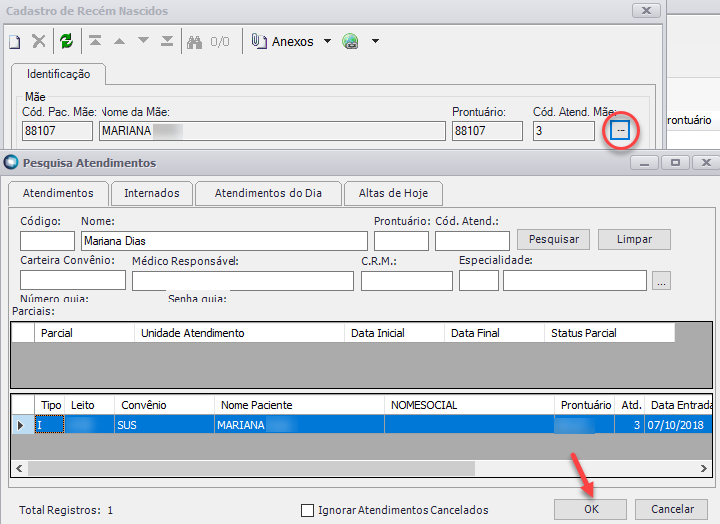
Task: Click the Código search field
Action: 47,241
